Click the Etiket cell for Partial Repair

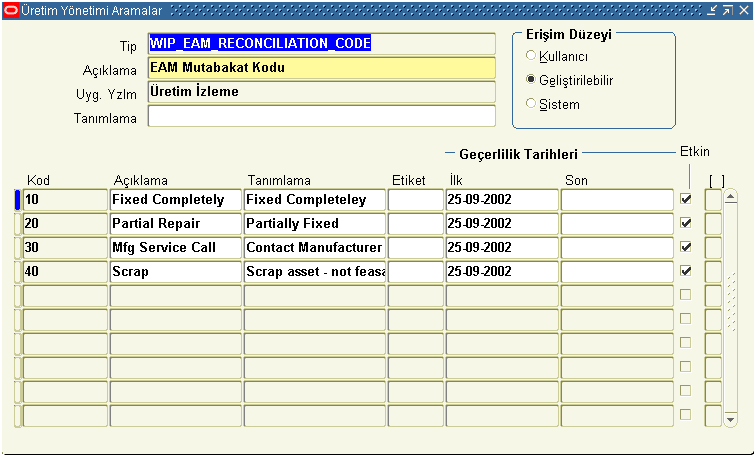(x=415, y=224)
